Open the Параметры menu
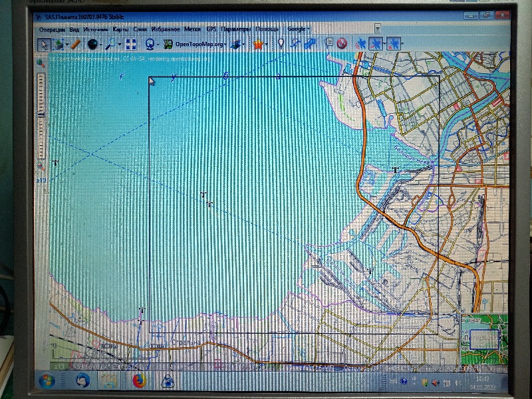Screen dimensions: 532x399 pyautogui.click(x=236, y=29)
